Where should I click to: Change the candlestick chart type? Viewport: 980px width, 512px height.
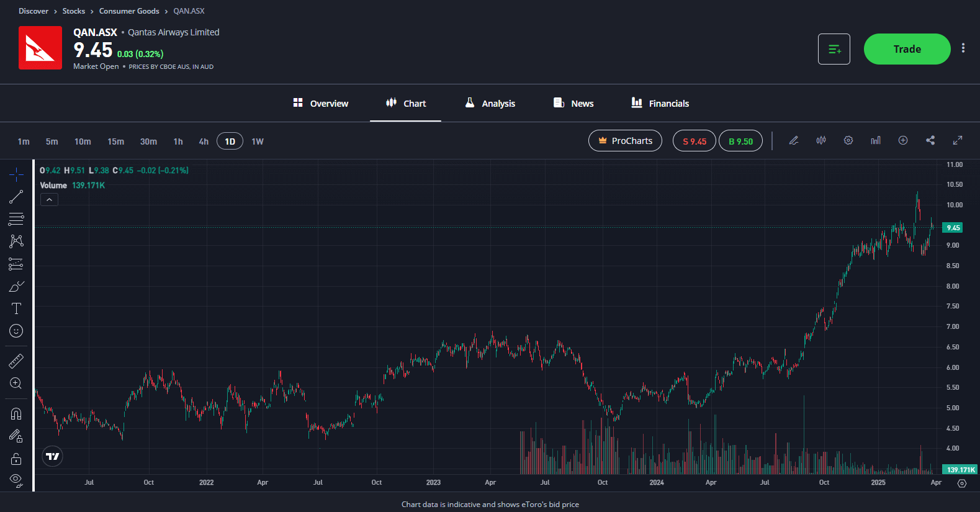point(821,141)
